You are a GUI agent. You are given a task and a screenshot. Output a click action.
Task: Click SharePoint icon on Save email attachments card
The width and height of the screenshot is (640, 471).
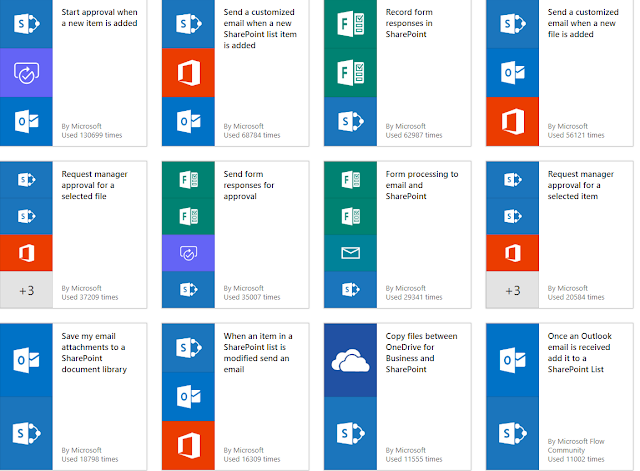click(26, 433)
